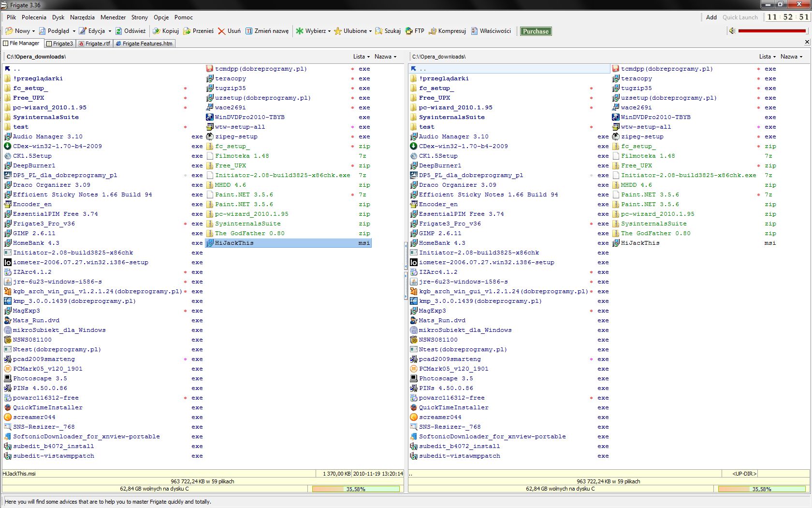Switch to the Frigate.rtf tab
The width and height of the screenshot is (812, 508).
94,44
